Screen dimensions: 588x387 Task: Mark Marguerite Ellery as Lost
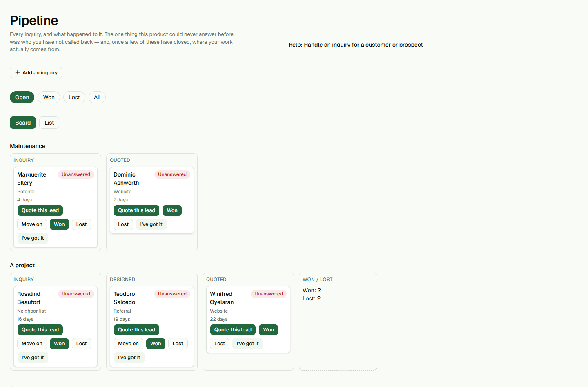tap(82, 224)
